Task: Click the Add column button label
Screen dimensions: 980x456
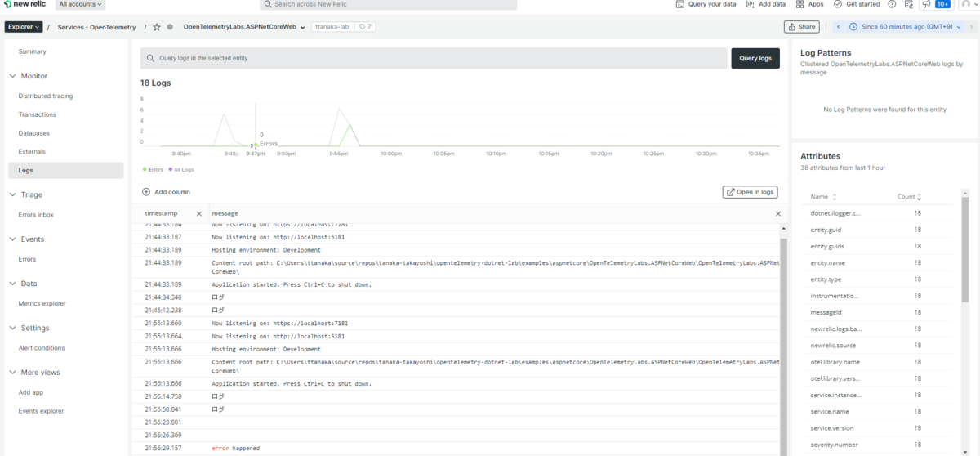Action: point(172,192)
